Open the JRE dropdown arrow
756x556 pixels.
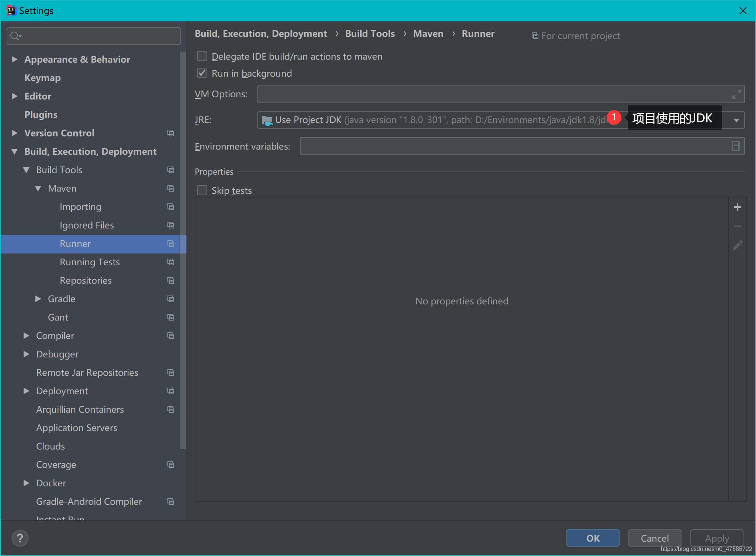[736, 120]
